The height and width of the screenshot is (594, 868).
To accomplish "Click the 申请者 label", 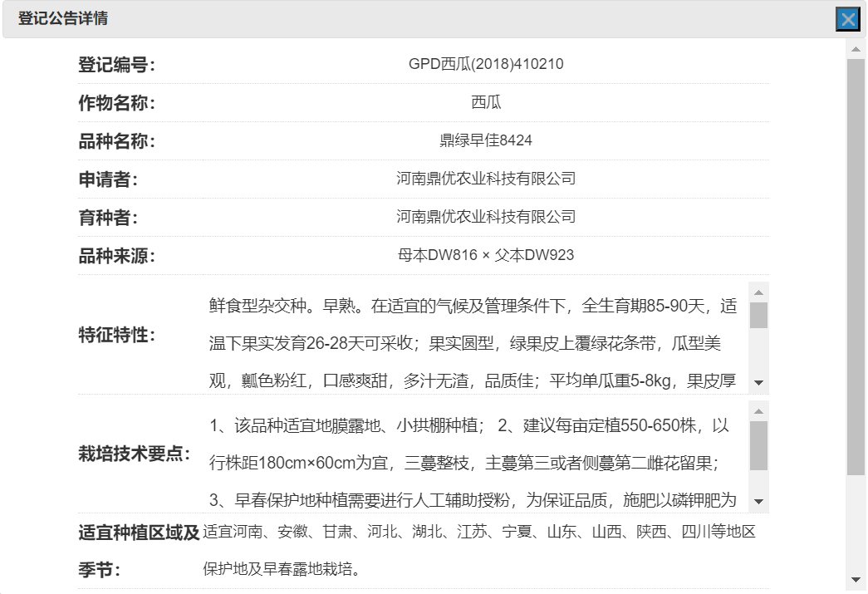I will 108,179.
